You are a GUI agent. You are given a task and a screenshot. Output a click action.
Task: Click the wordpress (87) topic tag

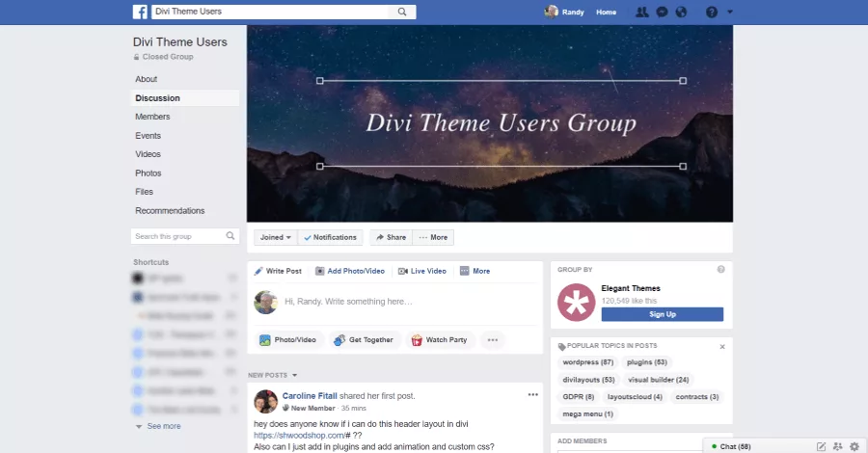point(588,362)
